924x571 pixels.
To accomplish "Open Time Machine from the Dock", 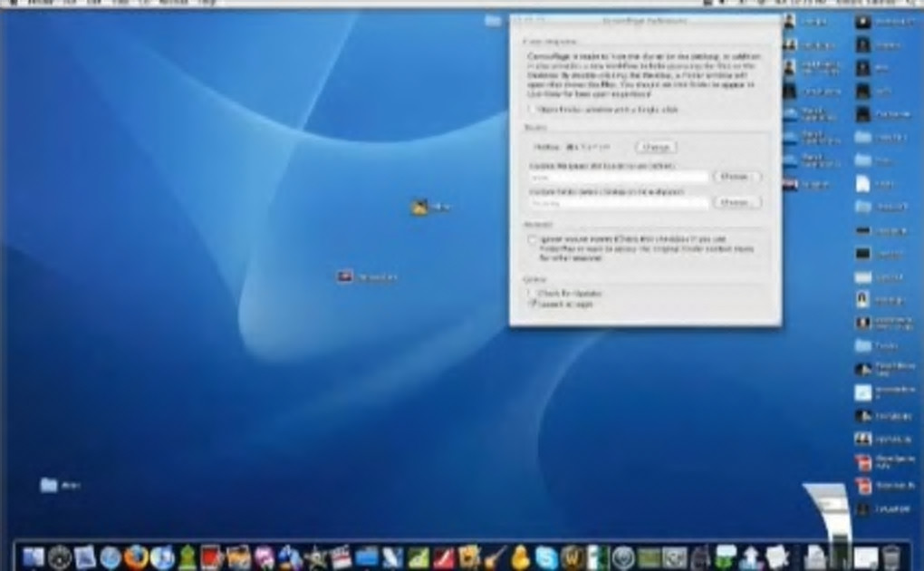I will [x=623, y=556].
